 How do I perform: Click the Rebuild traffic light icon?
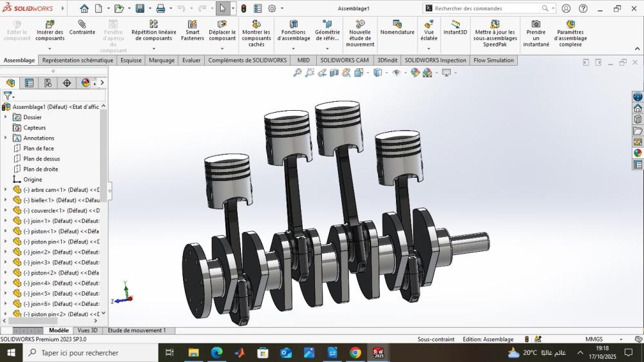tap(243, 8)
